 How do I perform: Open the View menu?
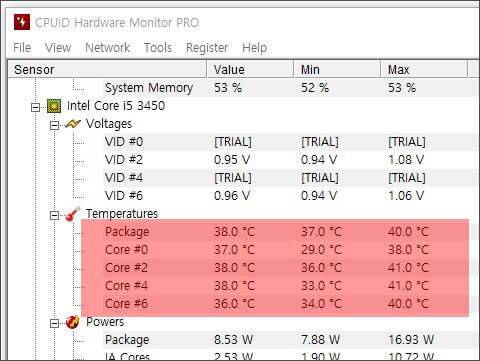click(58, 48)
